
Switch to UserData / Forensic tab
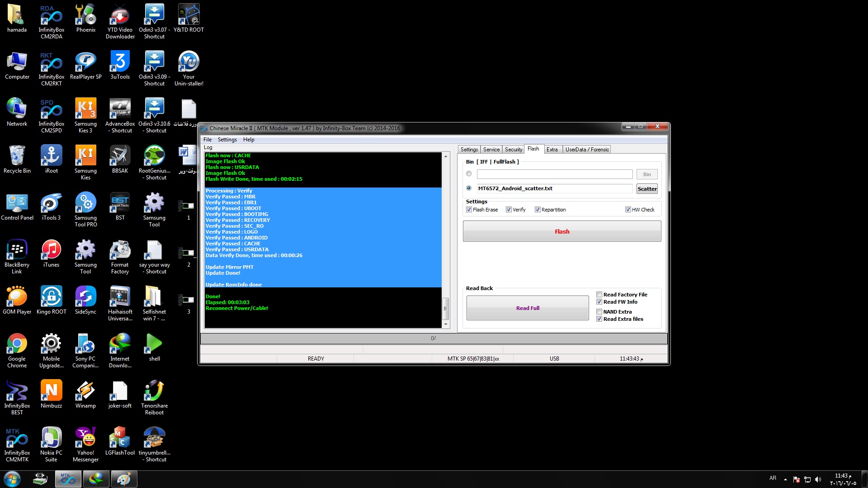tap(587, 150)
